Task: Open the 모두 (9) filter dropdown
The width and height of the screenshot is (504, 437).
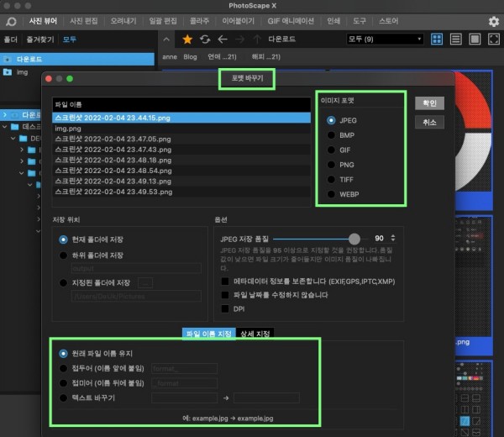Action: [x=384, y=39]
